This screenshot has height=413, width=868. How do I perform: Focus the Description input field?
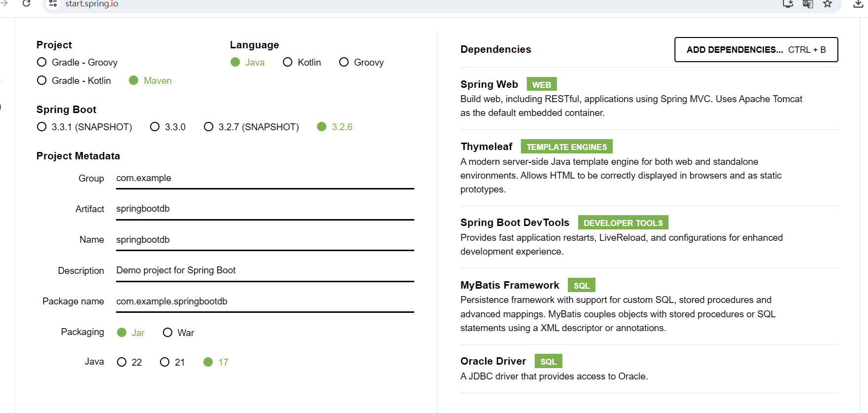pos(265,271)
